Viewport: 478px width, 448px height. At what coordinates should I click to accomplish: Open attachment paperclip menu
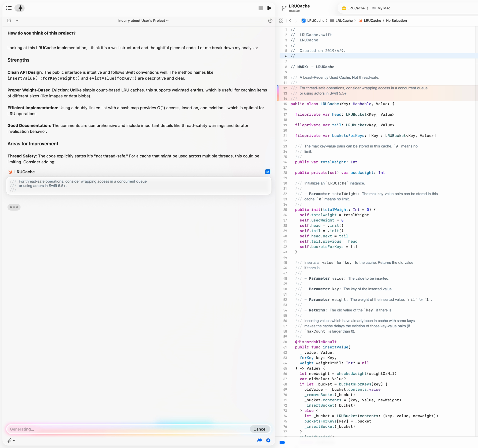[11, 440]
